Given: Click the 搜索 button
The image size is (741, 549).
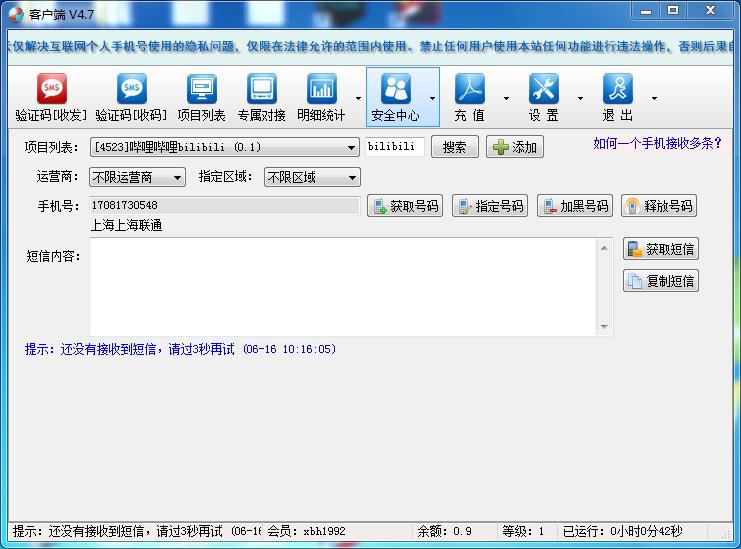Looking at the screenshot, I should click(x=455, y=147).
